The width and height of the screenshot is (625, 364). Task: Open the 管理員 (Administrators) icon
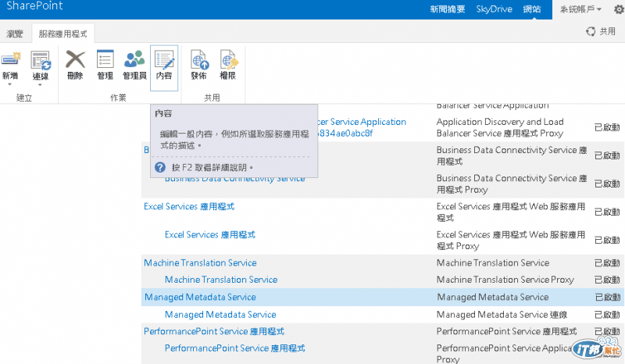click(x=134, y=59)
